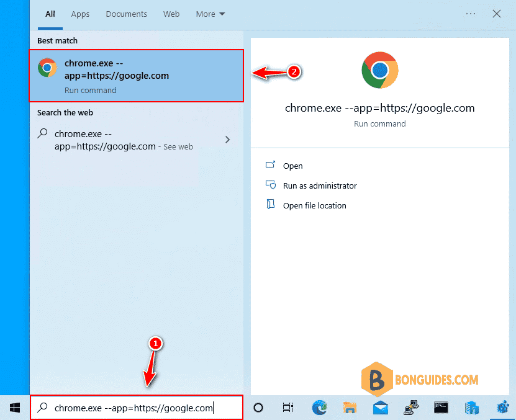Viewport: 516px width, 420px height.
Task: Open Task View from the taskbar
Action: 287,408
